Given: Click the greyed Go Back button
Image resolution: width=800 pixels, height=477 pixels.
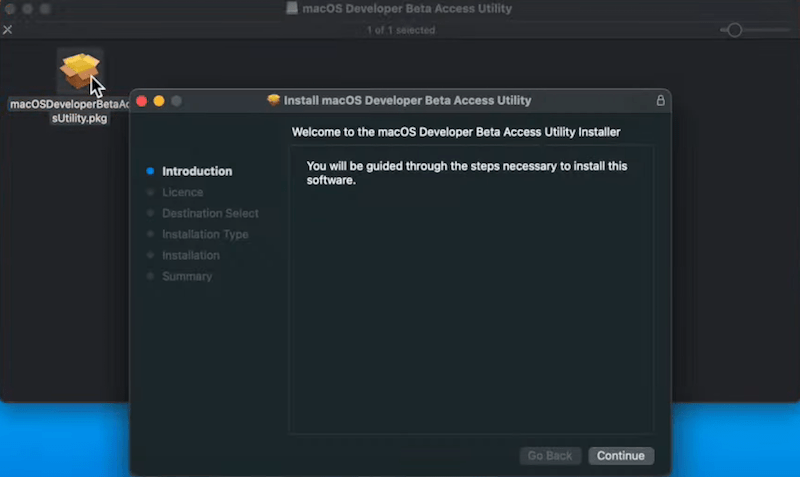Looking at the screenshot, I should 550,456.
